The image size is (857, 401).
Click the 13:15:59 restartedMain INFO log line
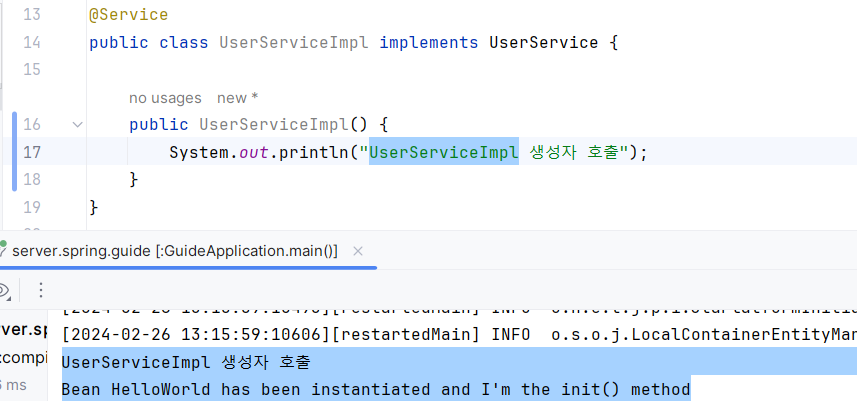coord(459,333)
